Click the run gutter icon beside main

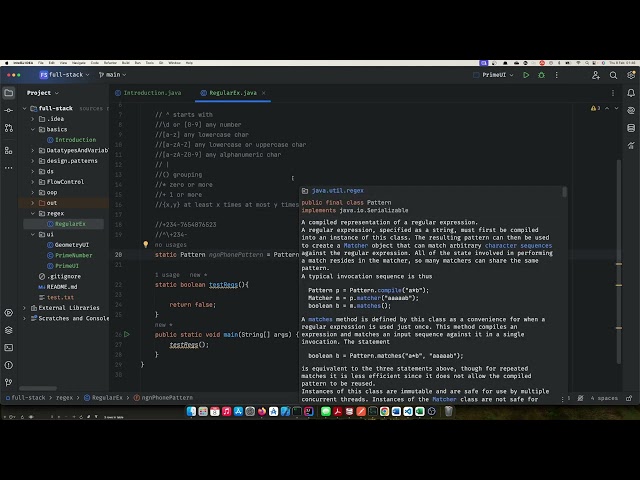coord(127,334)
